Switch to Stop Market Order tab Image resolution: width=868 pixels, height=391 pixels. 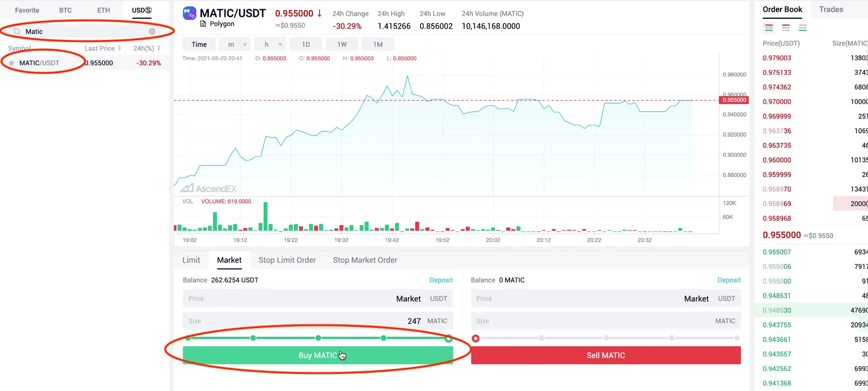click(365, 260)
